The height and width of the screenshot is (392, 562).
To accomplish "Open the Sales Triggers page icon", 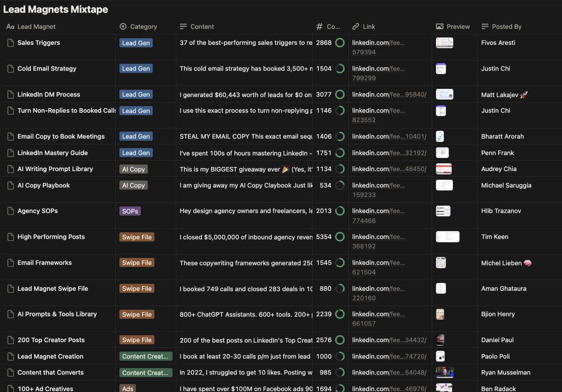I will point(11,43).
